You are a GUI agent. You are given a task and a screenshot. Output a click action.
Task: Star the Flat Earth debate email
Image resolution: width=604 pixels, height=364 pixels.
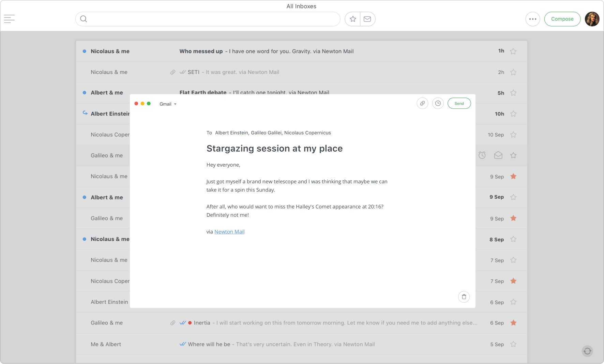[x=513, y=93]
